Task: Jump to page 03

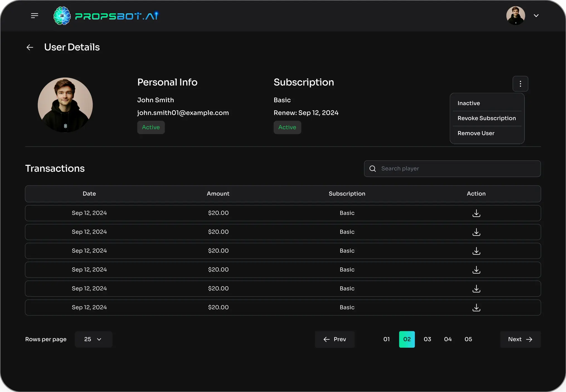Action: click(x=427, y=339)
